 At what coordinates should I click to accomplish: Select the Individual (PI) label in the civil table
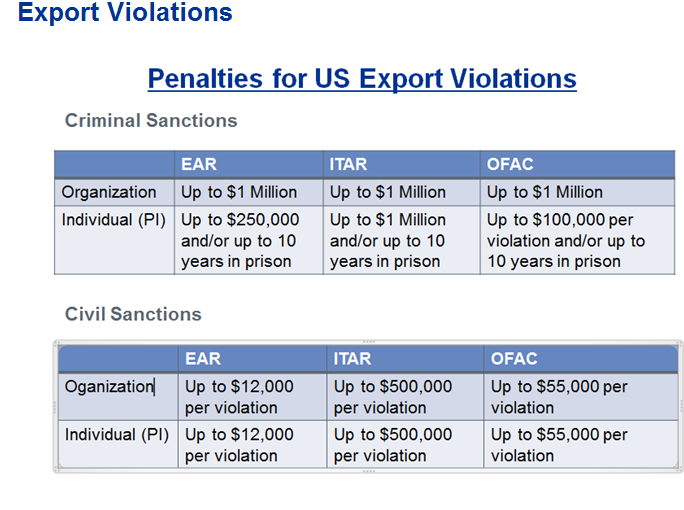(x=117, y=435)
